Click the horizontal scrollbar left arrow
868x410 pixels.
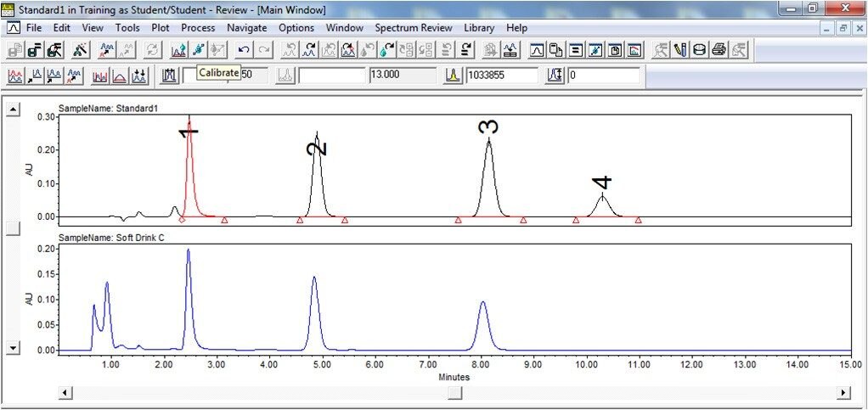point(65,392)
